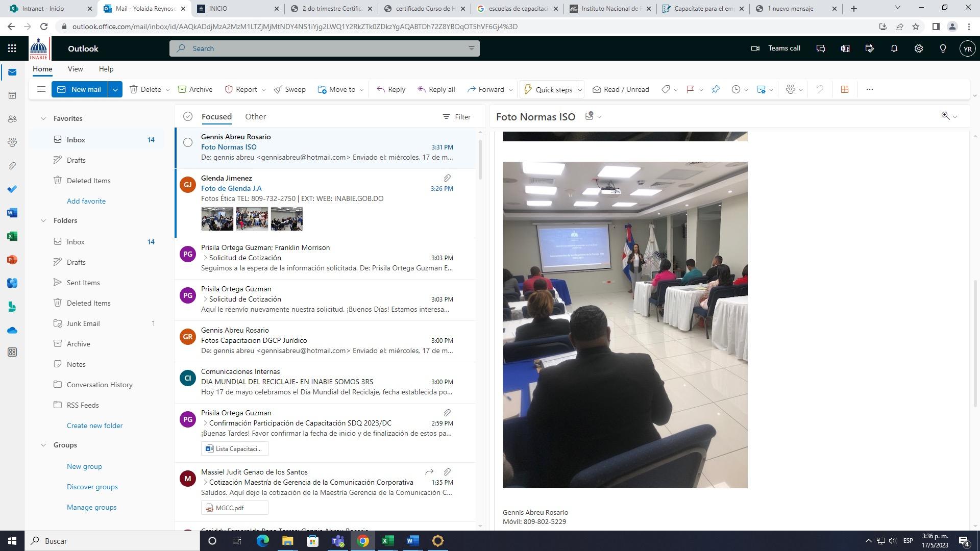The image size is (980, 551).
Task: Open the Quick steps dropdown arrow
Action: click(580, 90)
